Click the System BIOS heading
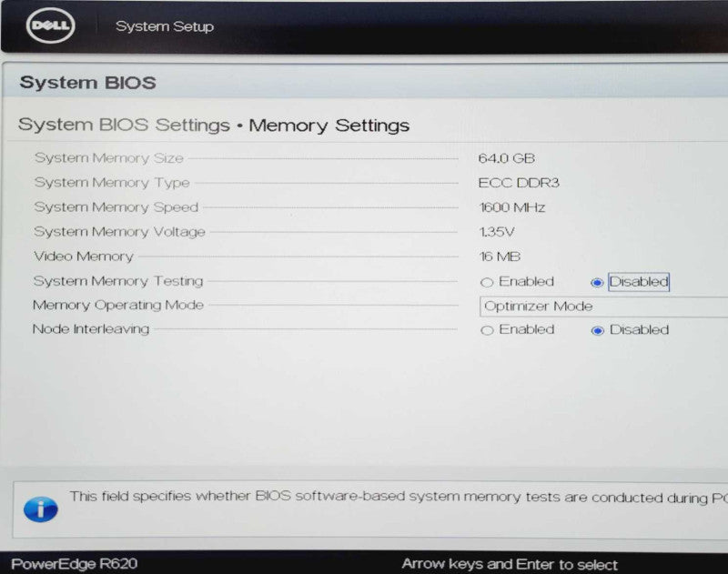 (87, 83)
